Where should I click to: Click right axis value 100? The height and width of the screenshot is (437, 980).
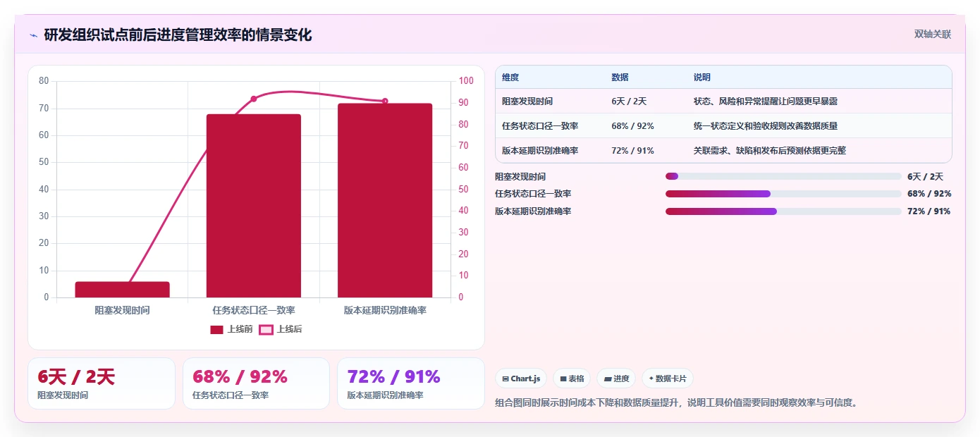(466, 81)
